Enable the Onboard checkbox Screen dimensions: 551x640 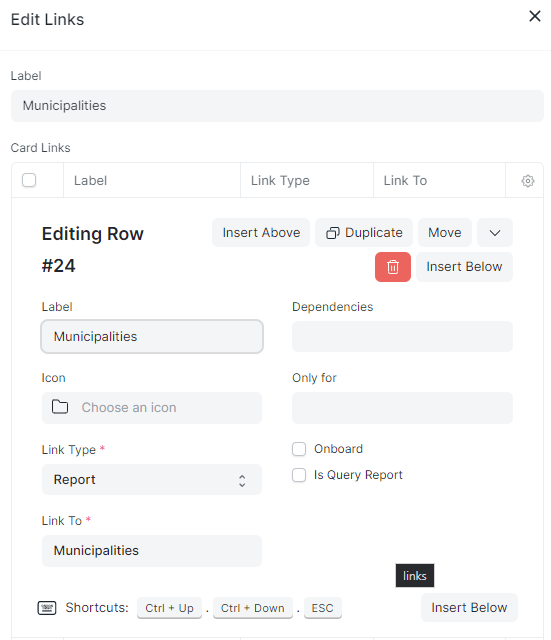point(299,449)
